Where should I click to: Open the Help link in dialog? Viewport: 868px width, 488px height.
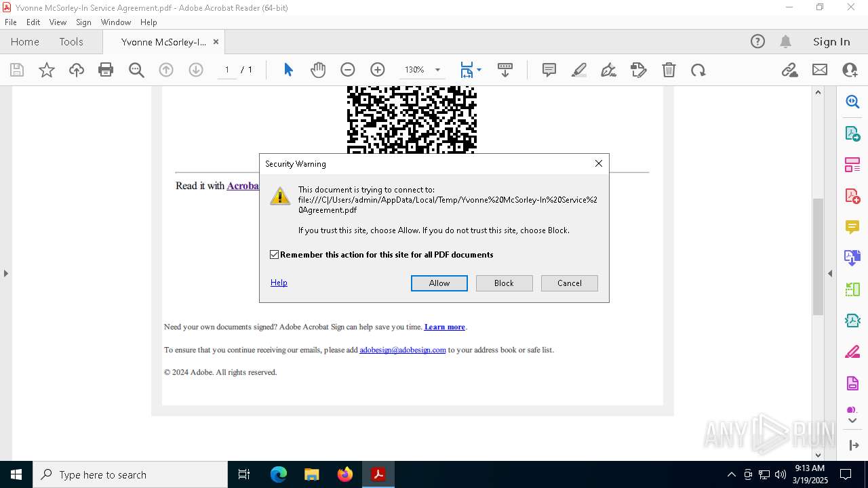[279, 283]
